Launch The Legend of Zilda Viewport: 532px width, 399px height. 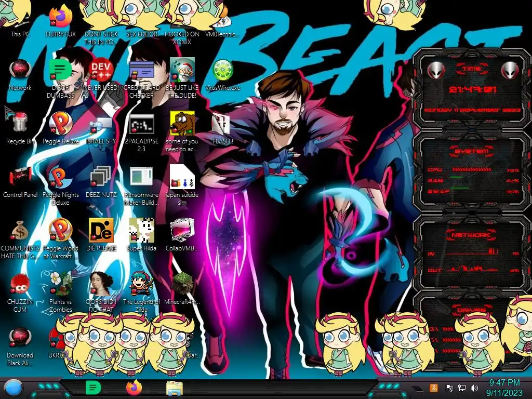click(x=141, y=284)
